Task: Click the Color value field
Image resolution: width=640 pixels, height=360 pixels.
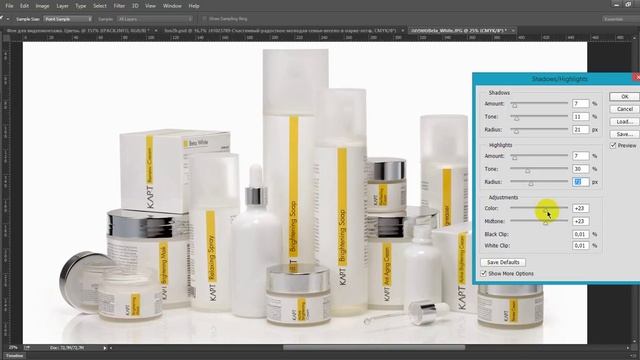Action: pyautogui.click(x=580, y=208)
